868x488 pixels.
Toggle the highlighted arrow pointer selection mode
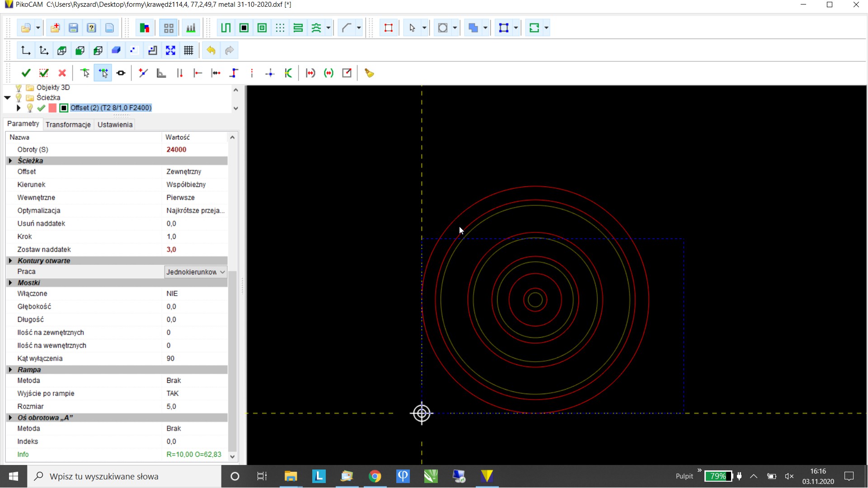pos(103,73)
